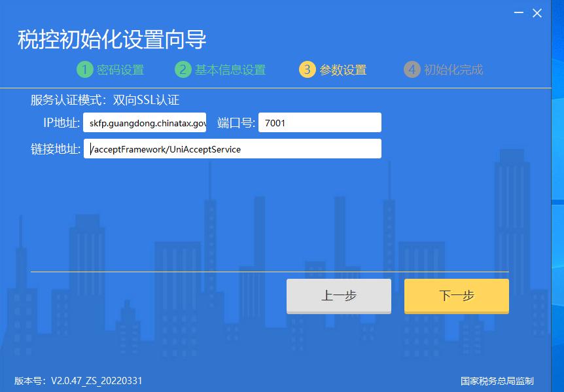Click the gray "4" step circle icon
The height and width of the screenshot is (392, 564).
pyautogui.click(x=414, y=69)
